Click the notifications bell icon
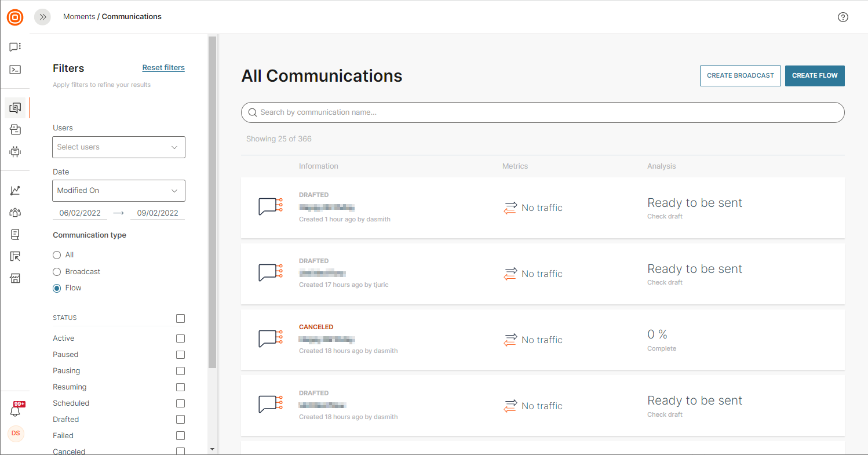The width and height of the screenshot is (868, 455). pos(15,411)
